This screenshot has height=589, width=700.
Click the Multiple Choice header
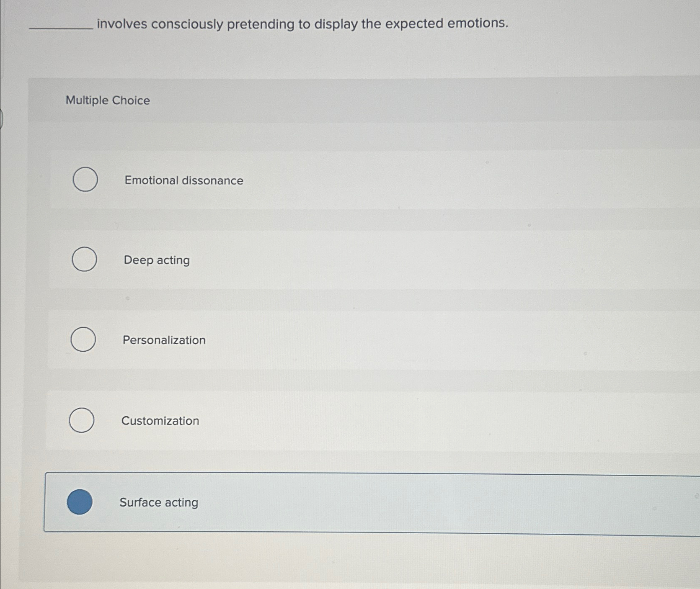(108, 100)
